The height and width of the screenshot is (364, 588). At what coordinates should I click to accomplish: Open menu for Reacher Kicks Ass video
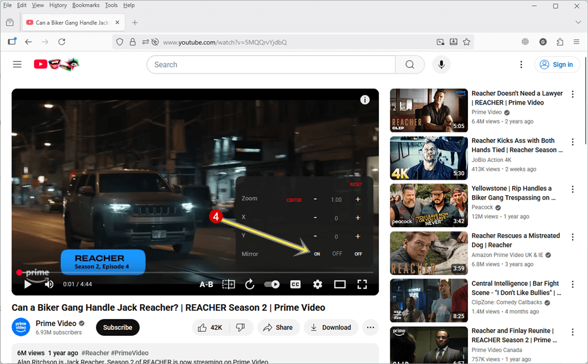tap(572, 141)
